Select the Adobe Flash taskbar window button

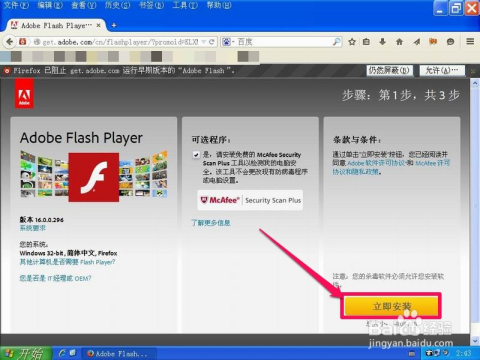coord(119,354)
